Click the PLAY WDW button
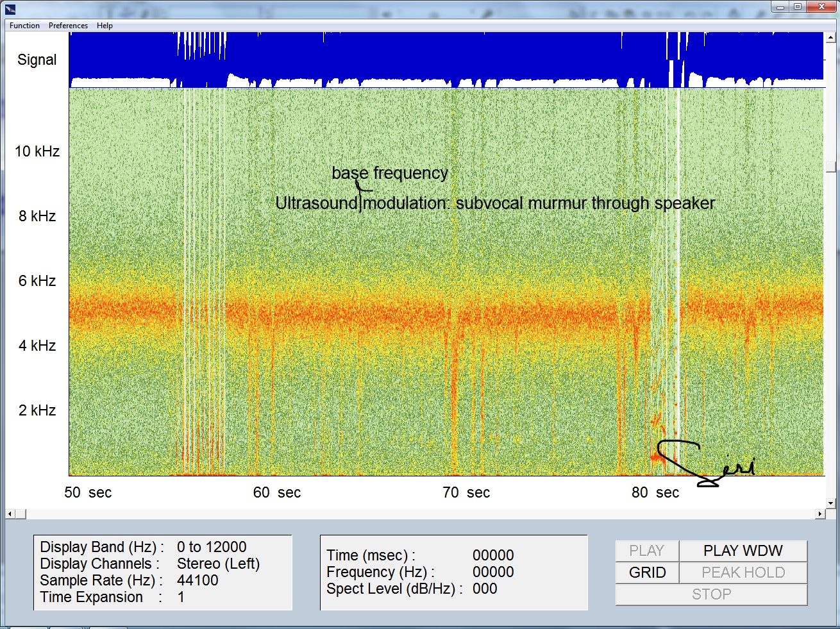This screenshot has width=840, height=629. point(743,551)
